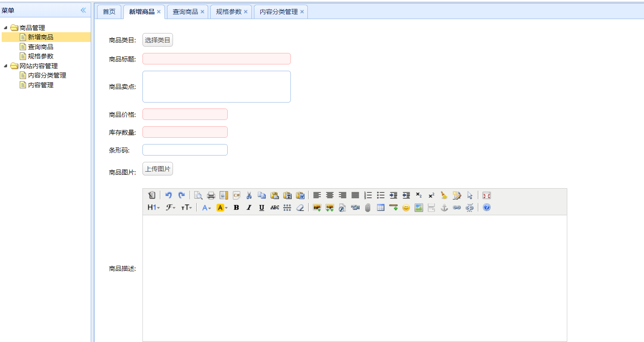
Task: Click the Undo icon in the editor toolbar
Action: point(169,195)
